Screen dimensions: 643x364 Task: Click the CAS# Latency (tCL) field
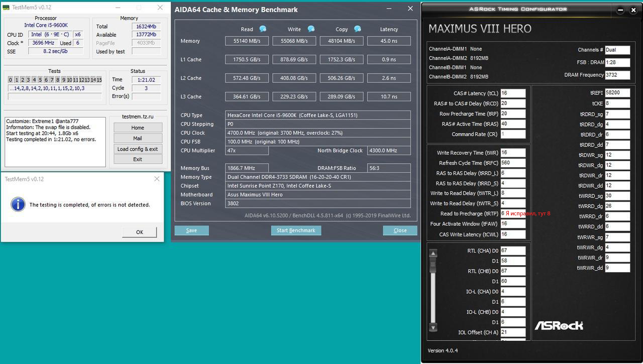coord(513,93)
